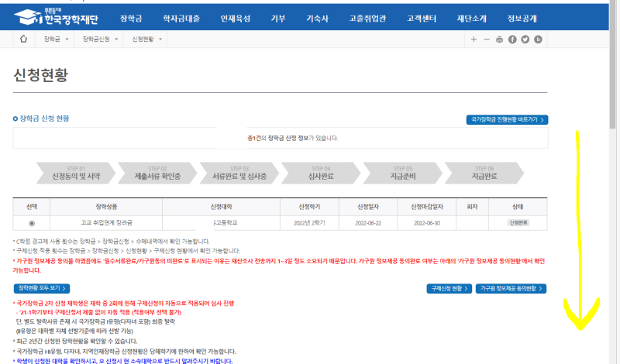Zoom in with the plus icon
The width and height of the screenshot is (620, 364).
point(474,39)
